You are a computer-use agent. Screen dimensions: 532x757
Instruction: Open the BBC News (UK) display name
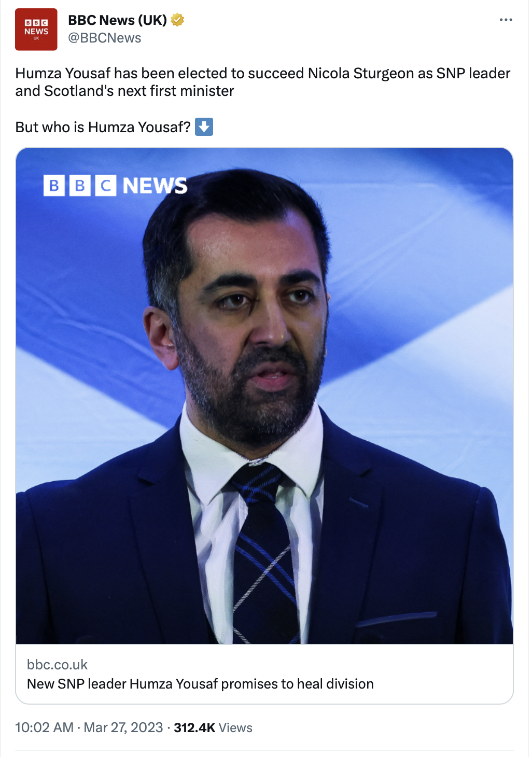[x=118, y=20]
